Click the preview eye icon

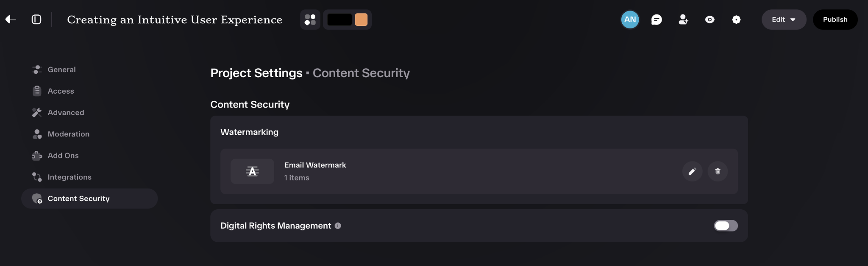point(710,19)
